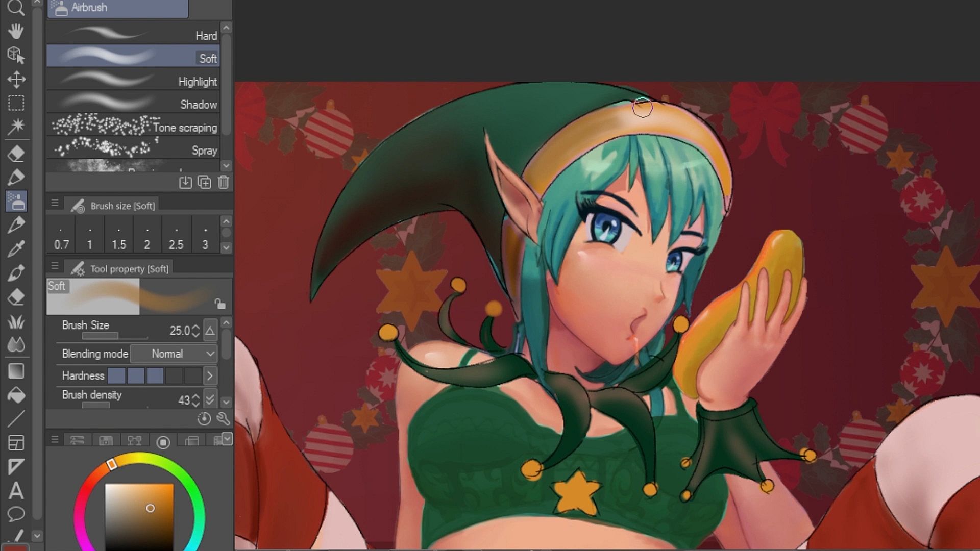Select the Eyedropper tool

pyautogui.click(x=16, y=249)
